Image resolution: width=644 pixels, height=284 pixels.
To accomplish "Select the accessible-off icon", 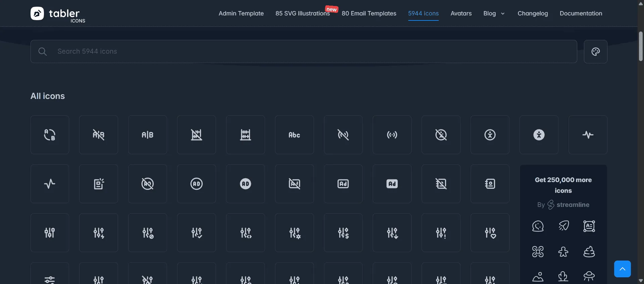I will [x=441, y=135].
